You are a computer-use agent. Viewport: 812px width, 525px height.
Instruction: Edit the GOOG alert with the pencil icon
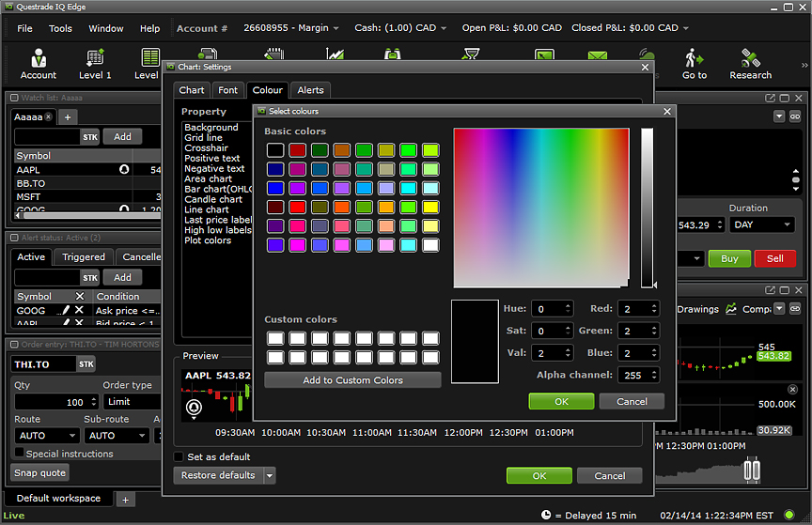[65, 310]
